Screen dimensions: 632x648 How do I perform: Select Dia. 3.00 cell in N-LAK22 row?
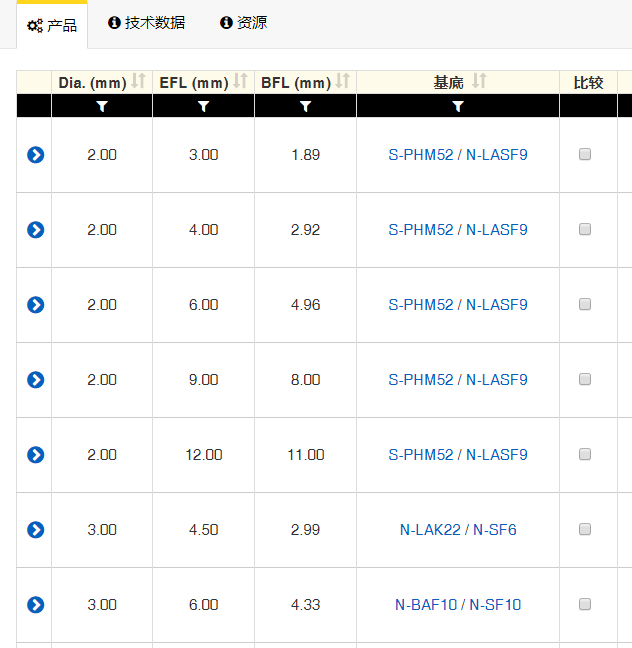pos(102,530)
